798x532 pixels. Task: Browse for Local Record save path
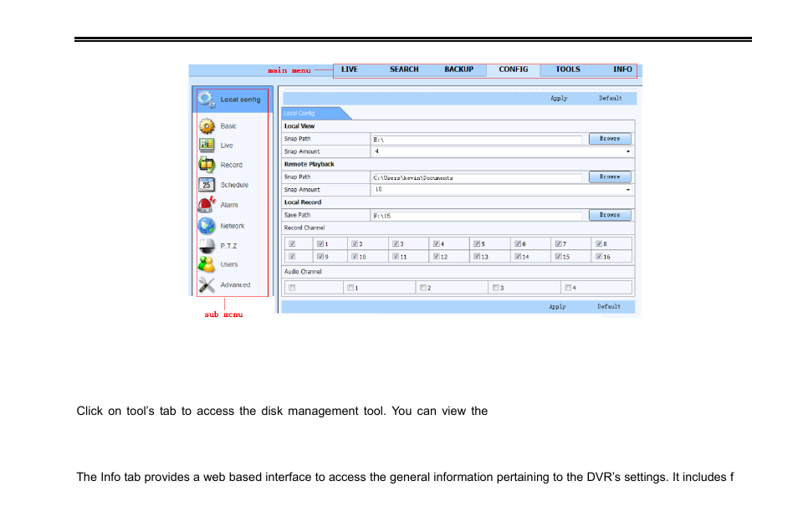click(610, 215)
